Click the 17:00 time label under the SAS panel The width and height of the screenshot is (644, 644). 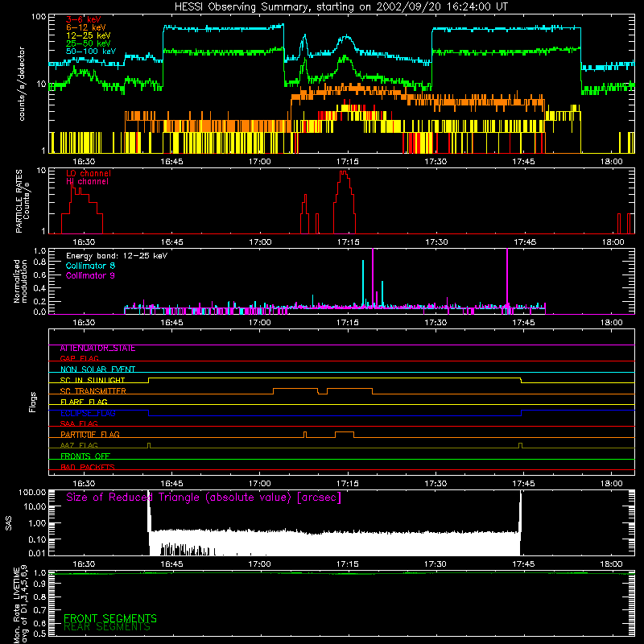[x=259, y=564]
